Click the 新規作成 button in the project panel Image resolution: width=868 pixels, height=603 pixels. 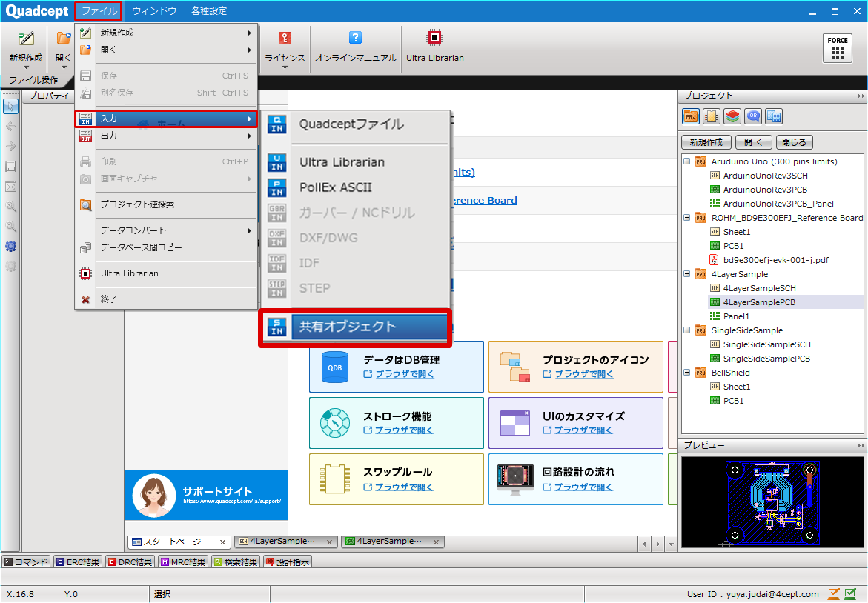click(x=706, y=142)
